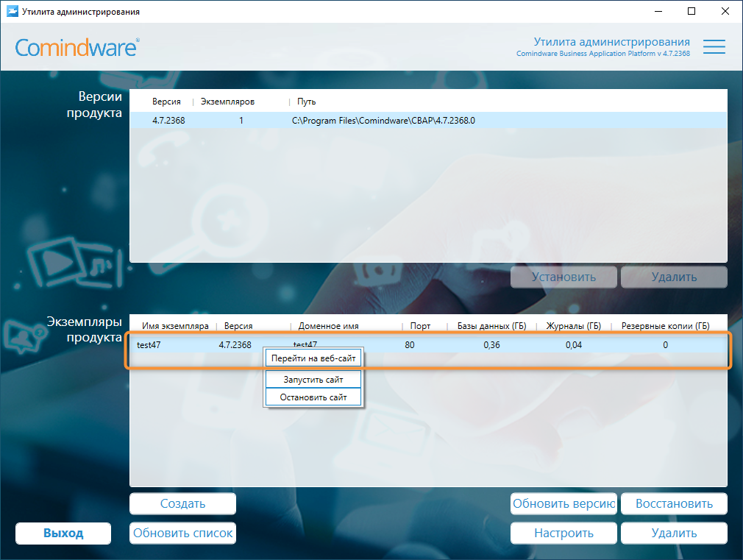Click logs size 0,04 in the test47 row
This screenshot has height=560, width=743.
tap(573, 344)
